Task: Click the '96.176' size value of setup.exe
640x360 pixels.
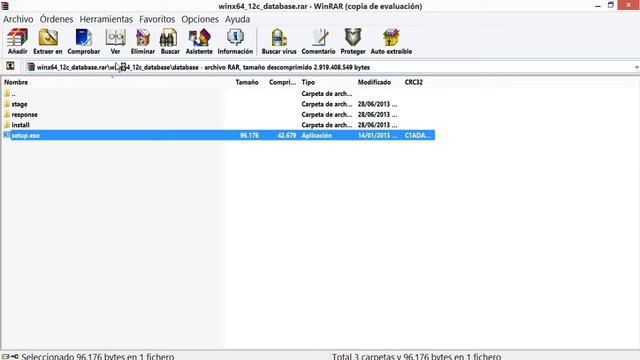Action: pyautogui.click(x=249, y=136)
